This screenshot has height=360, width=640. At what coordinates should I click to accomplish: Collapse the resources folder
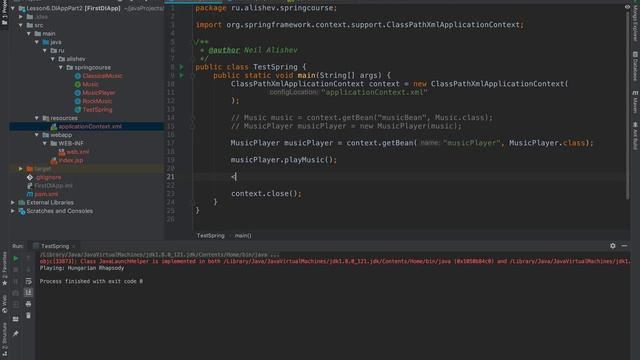[37, 118]
